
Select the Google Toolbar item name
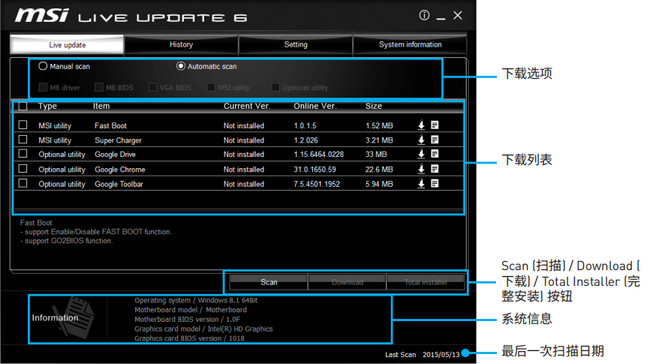[x=119, y=184]
